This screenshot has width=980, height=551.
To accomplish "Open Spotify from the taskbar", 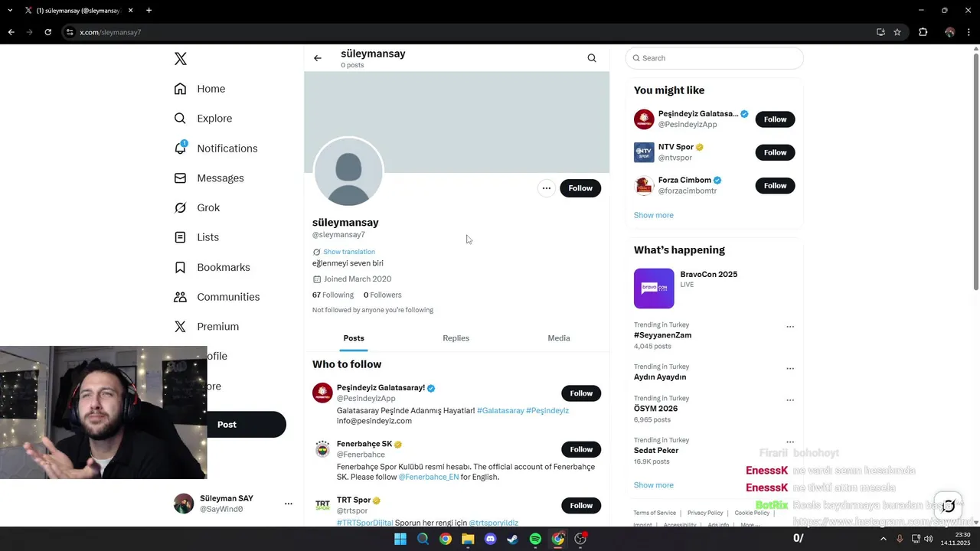I will [x=535, y=539].
